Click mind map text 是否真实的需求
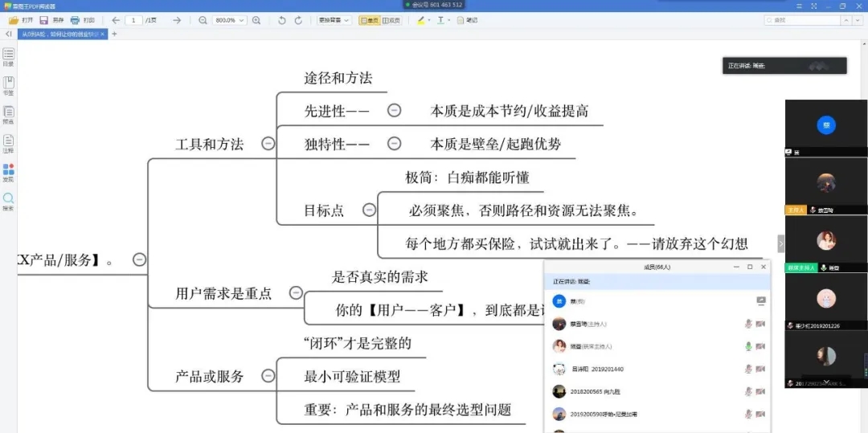The image size is (868, 433). [379, 276]
